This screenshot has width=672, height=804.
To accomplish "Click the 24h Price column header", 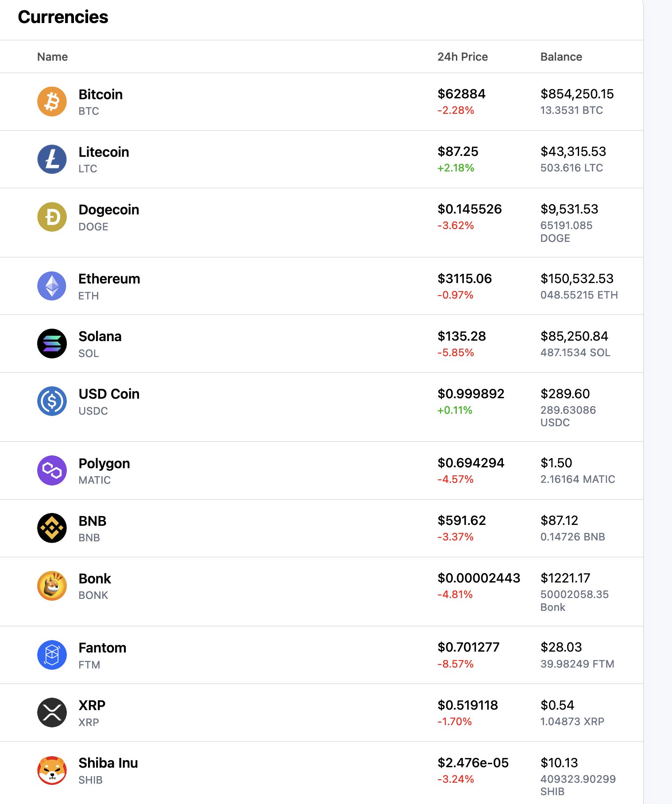I will click(463, 57).
